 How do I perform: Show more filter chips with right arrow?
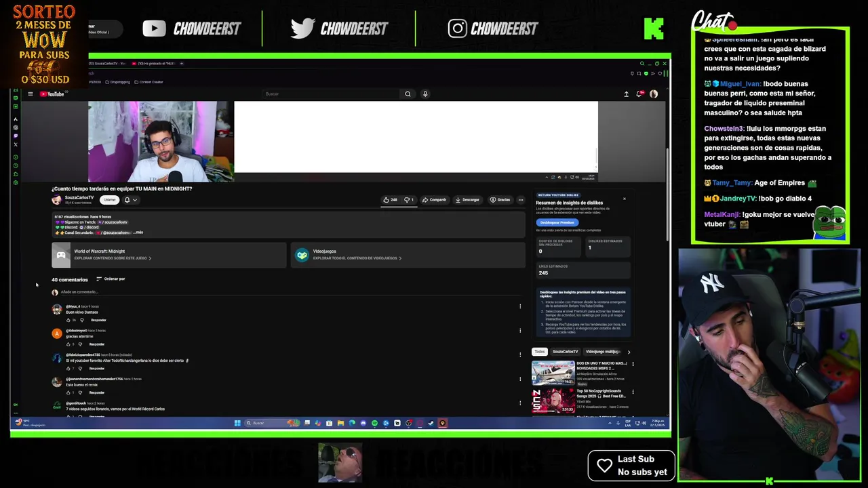click(x=629, y=352)
